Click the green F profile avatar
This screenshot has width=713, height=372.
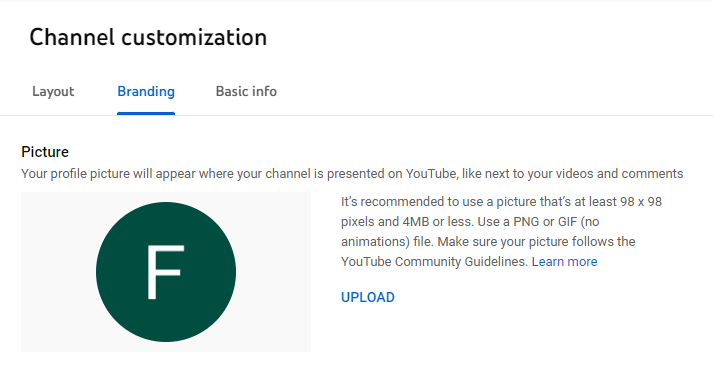coord(166,272)
